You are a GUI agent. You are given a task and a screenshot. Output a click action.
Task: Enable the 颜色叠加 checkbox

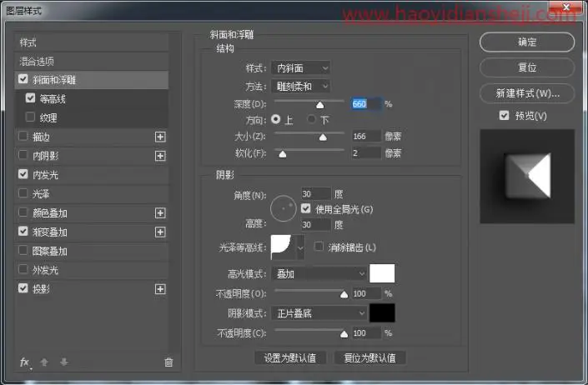click(23, 212)
